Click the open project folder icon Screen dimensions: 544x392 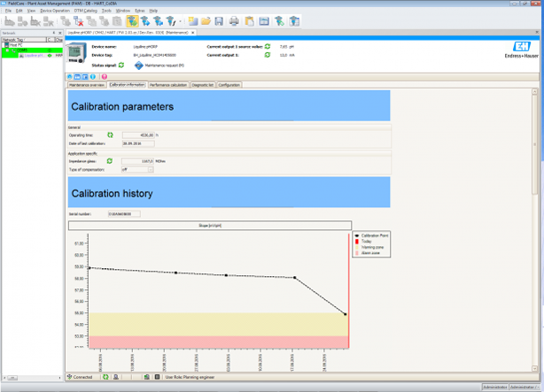206,21
